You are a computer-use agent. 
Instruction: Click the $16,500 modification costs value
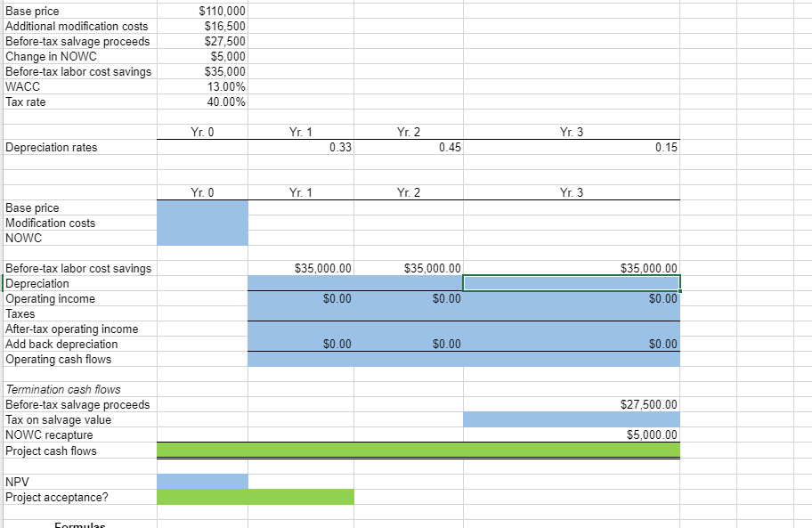[x=202, y=26]
